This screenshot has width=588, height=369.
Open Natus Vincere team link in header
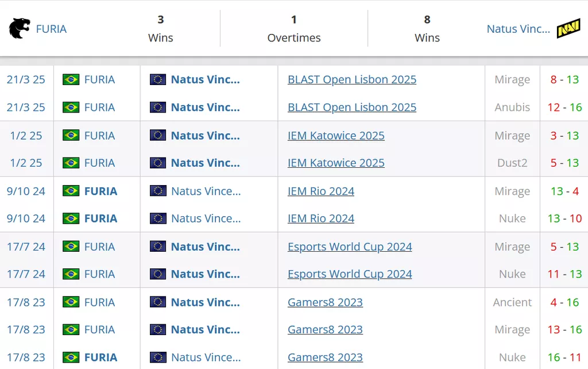coord(518,29)
